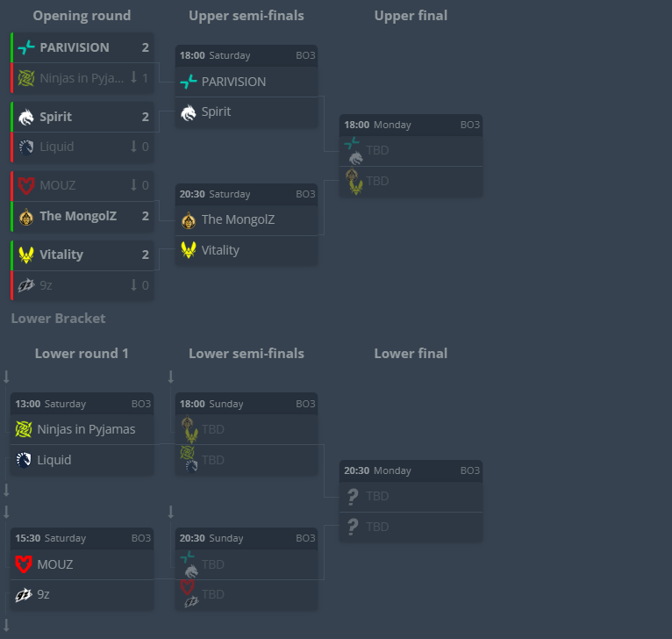
Task: Click the Vitality logo in the Upper semi-finals
Action: [x=188, y=250]
